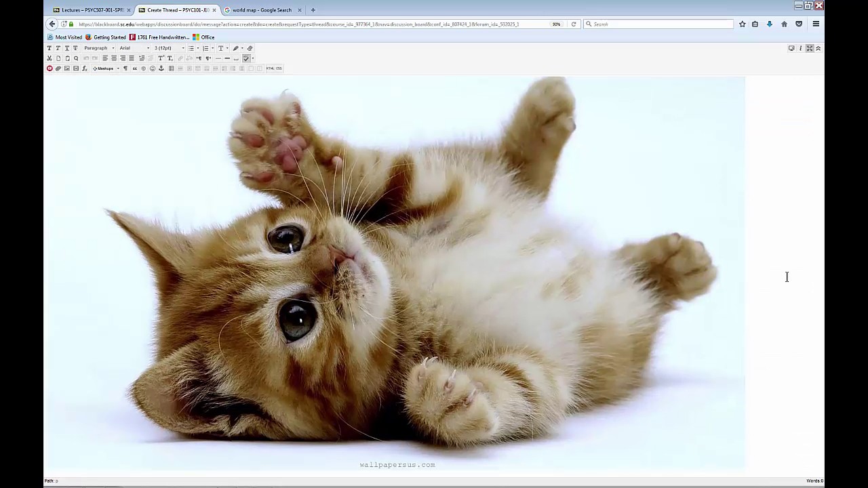Open the HTML code view
868x488 pixels.
point(270,68)
